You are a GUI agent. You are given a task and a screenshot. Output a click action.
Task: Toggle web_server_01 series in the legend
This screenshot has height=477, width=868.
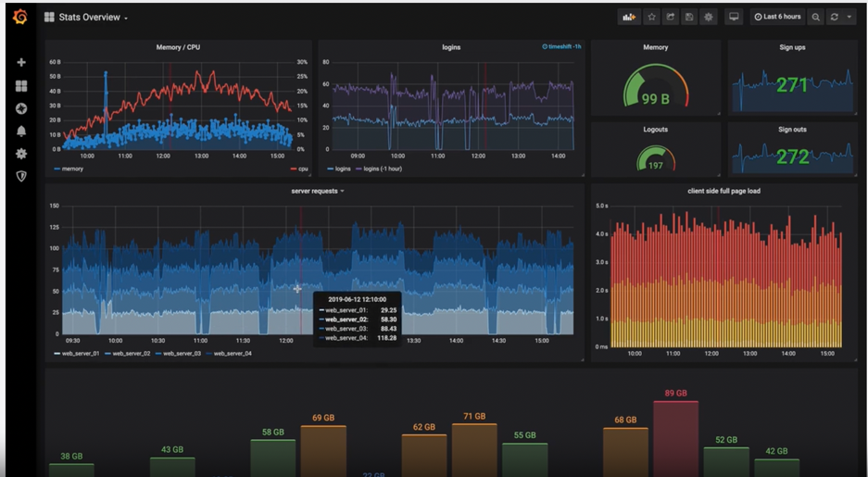coord(80,353)
